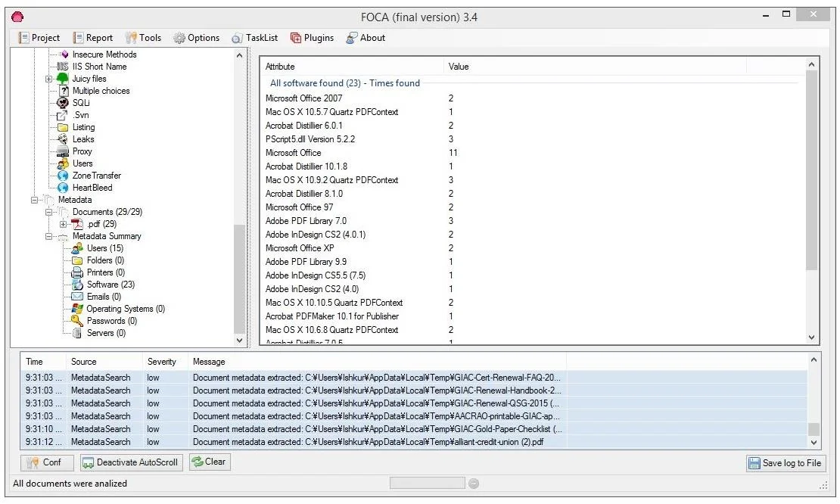Viewport: 840px width, 504px height.
Task: Select the PScript5.dll Version 5.2.2 row
Action: coord(533,139)
